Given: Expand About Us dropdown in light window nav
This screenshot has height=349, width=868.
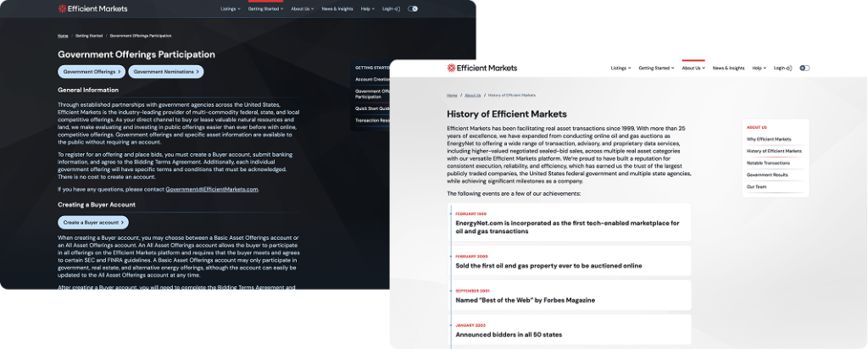Looking at the screenshot, I should click(x=693, y=68).
